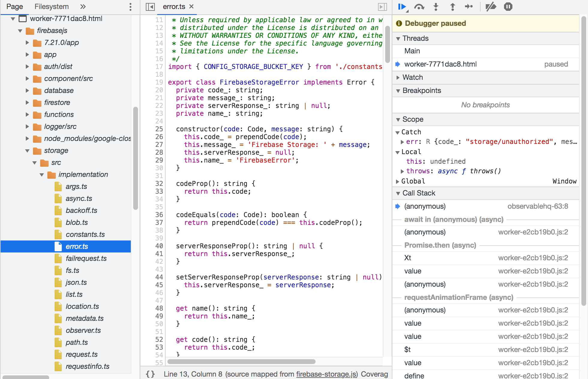
Task: Step over next function call
Action: point(419,7)
